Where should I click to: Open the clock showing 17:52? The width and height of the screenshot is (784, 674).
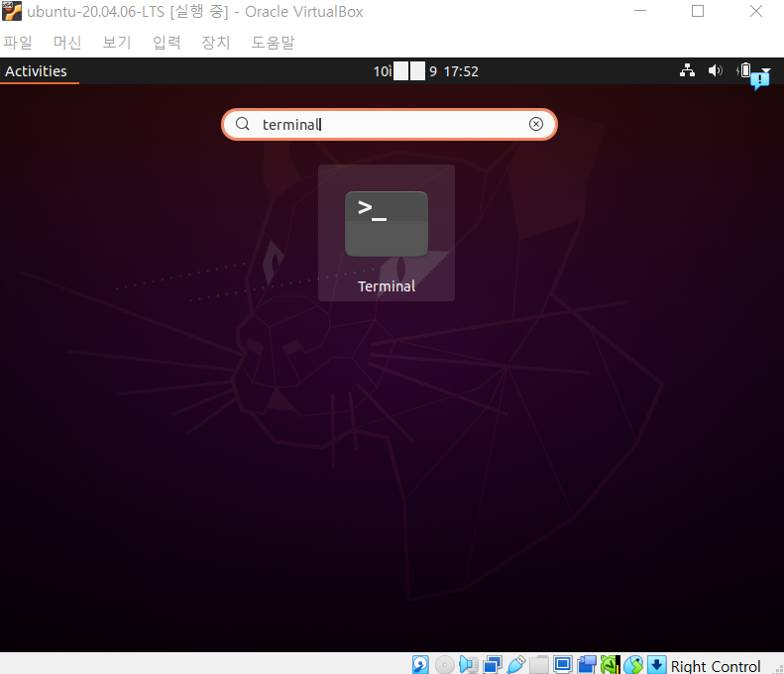[x=426, y=71]
